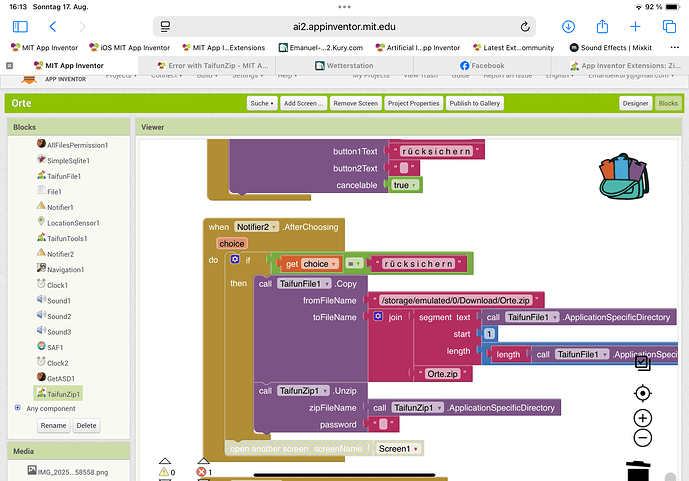The height and width of the screenshot is (481, 689).
Task: Click the center workspace crosshair icon
Action: click(642, 393)
